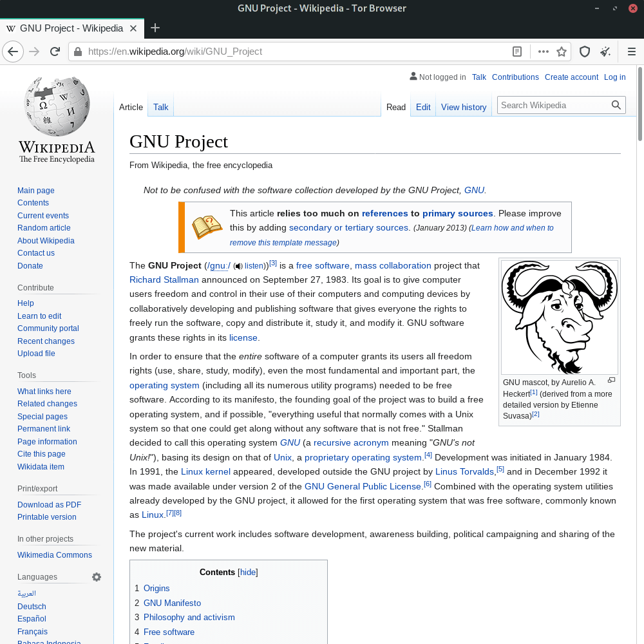Open Community portal link
Viewport: 644px width, 644px height.
point(48,328)
